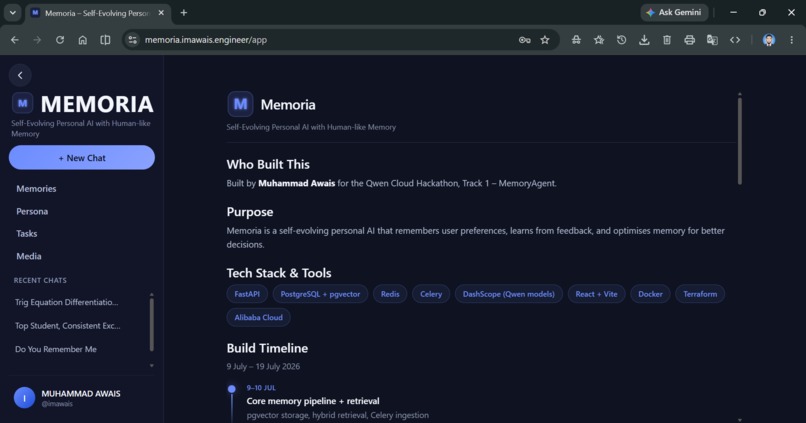Start a New Chat
Screen dimensions: 806x423
click(82, 157)
